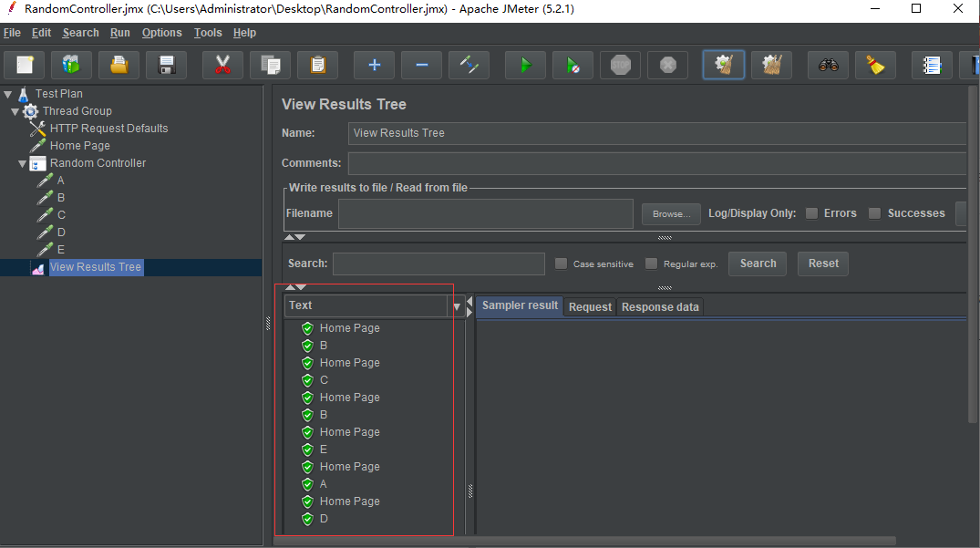
Task: Collapse the Random Controller tree node
Action: coord(21,162)
